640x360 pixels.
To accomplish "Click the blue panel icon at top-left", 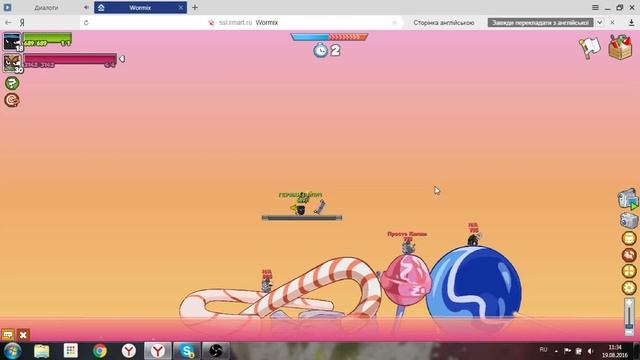I will pyautogui.click(x=7, y=7).
